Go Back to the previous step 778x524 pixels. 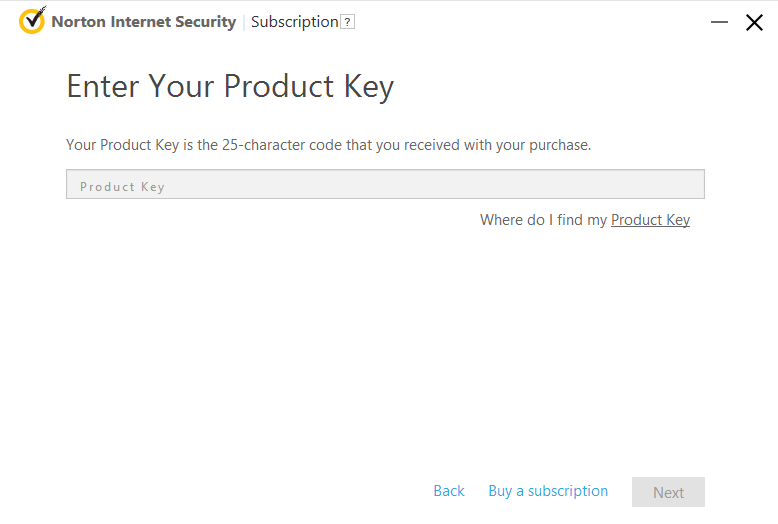click(x=449, y=491)
